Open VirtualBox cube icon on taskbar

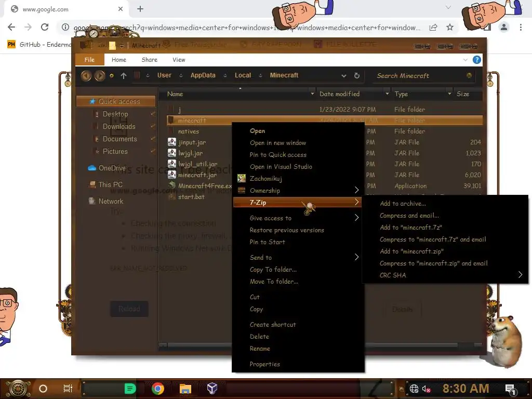212,388
